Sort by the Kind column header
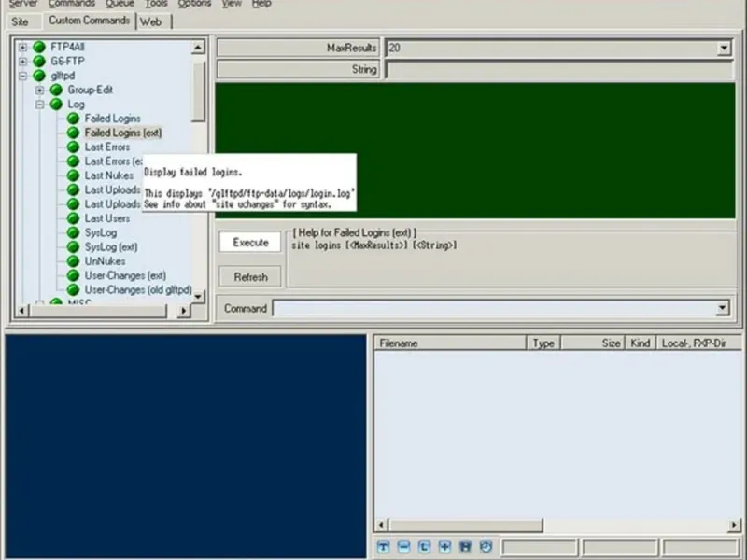 (640, 343)
